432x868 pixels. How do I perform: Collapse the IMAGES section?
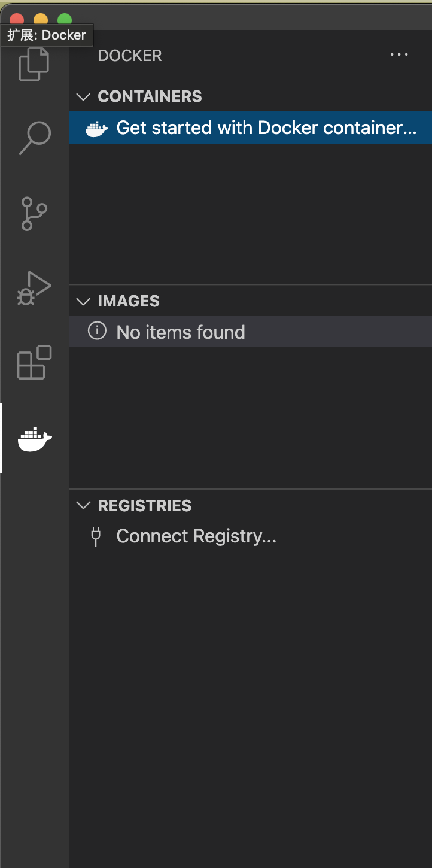83,301
